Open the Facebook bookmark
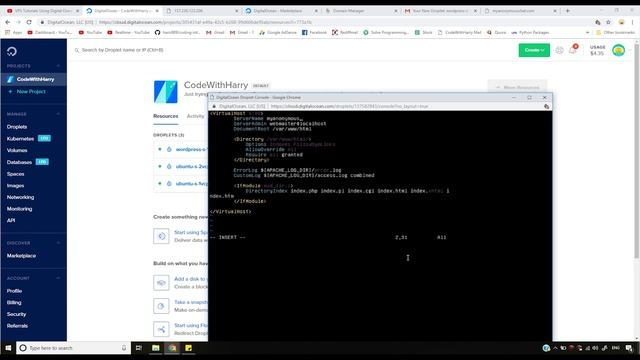 click(314, 32)
